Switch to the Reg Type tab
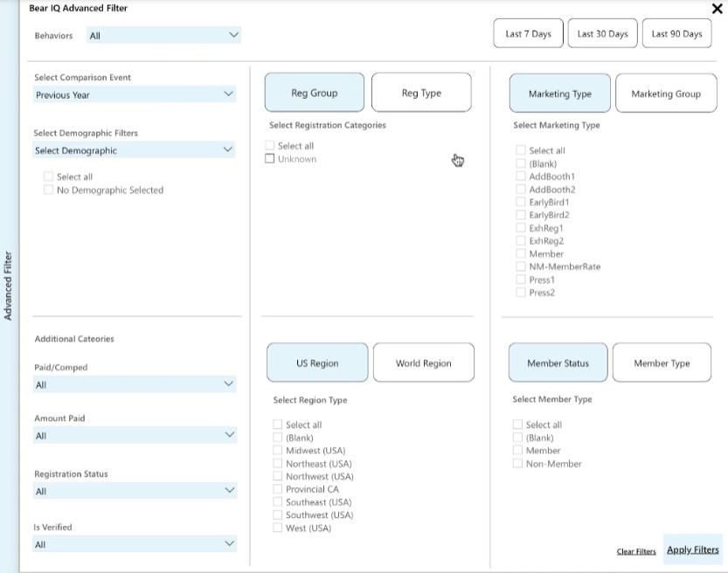This screenshot has height=573, width=728. point(421,93)
